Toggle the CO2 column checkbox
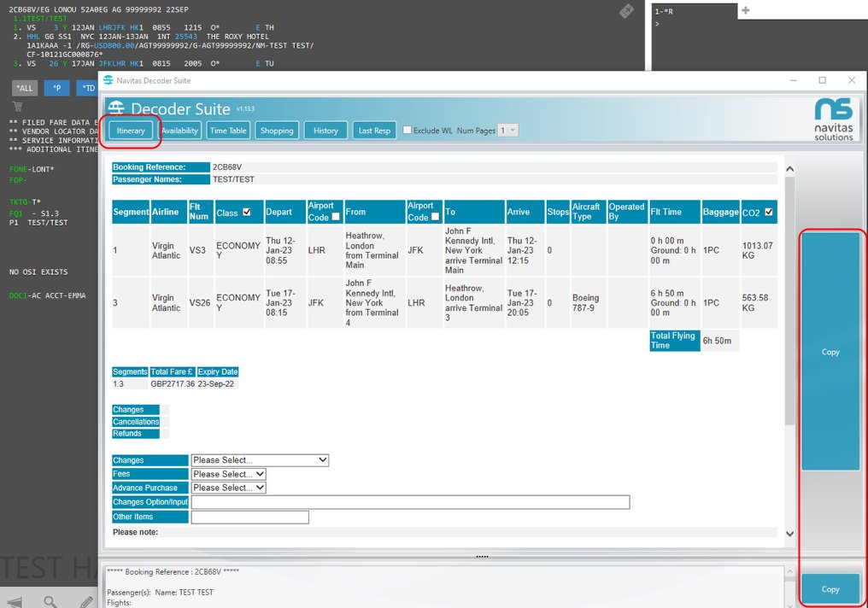Image resolution: width=868 pixels, height=608 pixels. [x=768, y=212]
